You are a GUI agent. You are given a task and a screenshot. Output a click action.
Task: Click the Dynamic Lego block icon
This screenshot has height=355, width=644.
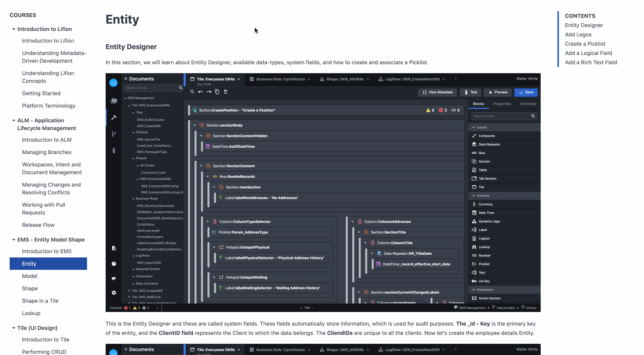point(474,221)
